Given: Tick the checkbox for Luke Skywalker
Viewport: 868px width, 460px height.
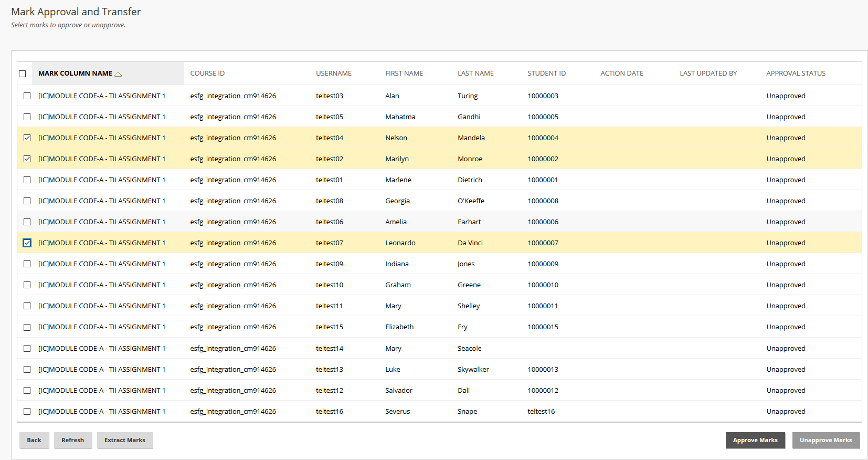Looking at the screenshot, I should tap(27, 370).
